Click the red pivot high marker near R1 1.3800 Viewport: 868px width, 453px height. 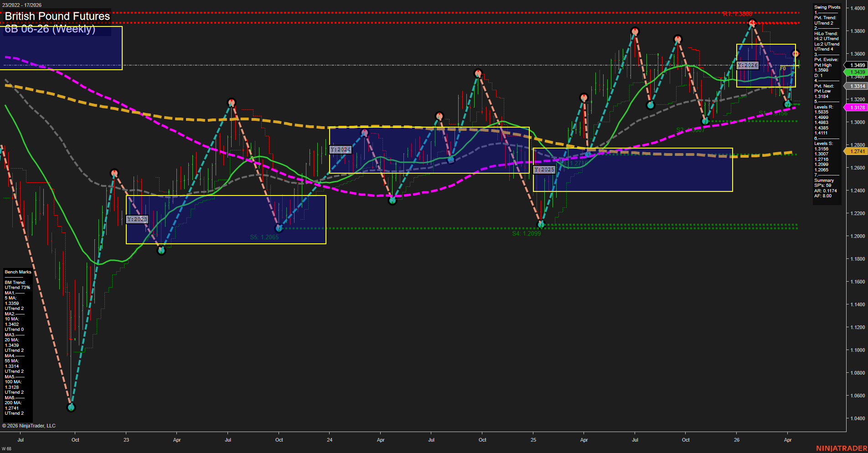(x=752, y=22)
